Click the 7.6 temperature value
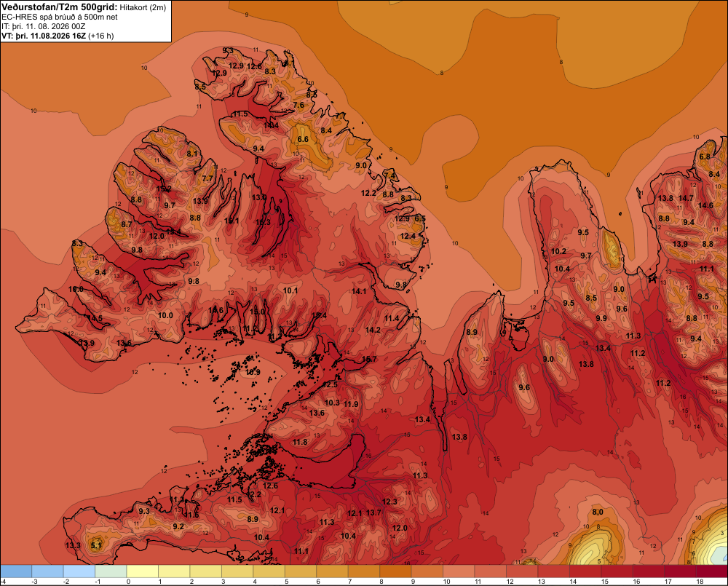The image size is (728, 586). click(x=298, y=105)
